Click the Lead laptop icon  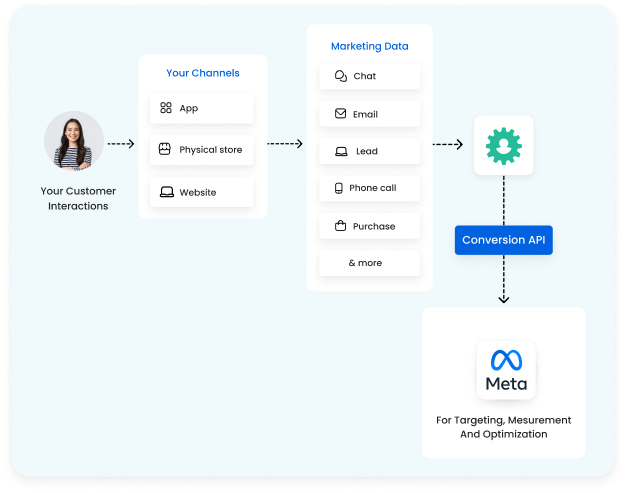[341, 152]
